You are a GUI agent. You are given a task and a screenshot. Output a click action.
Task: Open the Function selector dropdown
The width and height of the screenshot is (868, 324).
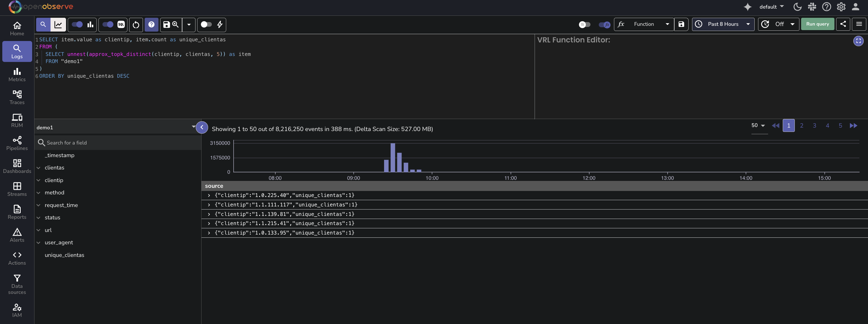tap(644, 24)
